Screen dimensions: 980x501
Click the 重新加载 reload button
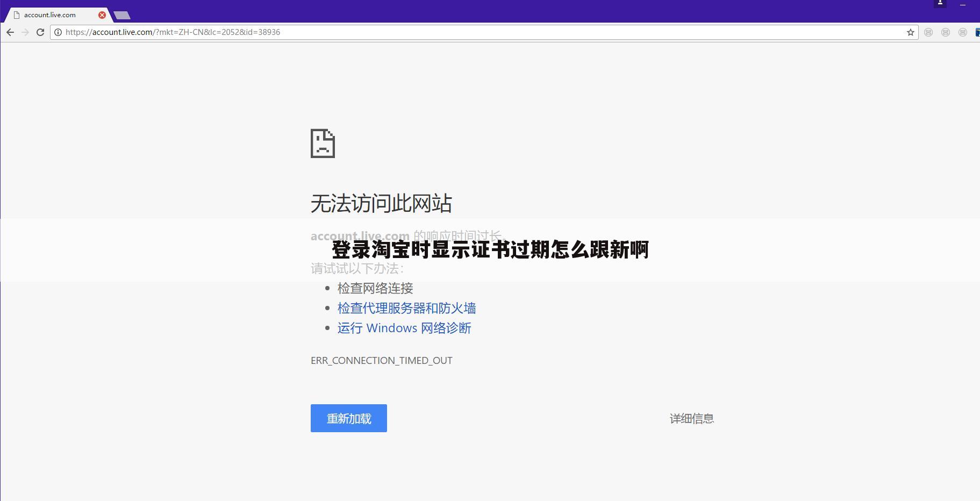(x=349, y=418)
